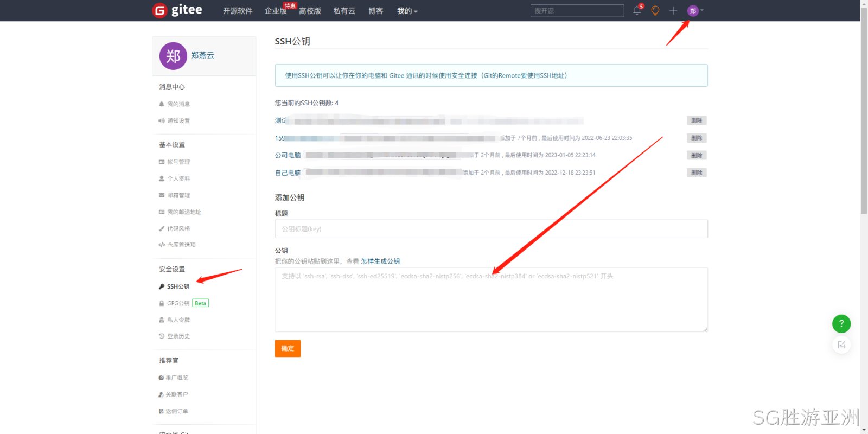Select SSH公钥 in the sidebar
The height and width of the screenshot is (434, 868).
coord(174,286)
